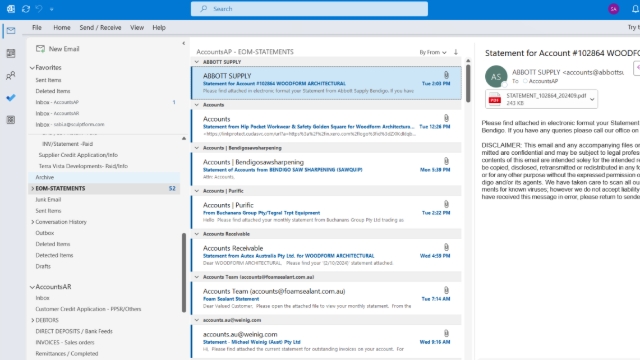The image size is (640, 360).
Task: Click attachment paperclip on ABBOTT SUPPLY email
Action: coord(447,75)
